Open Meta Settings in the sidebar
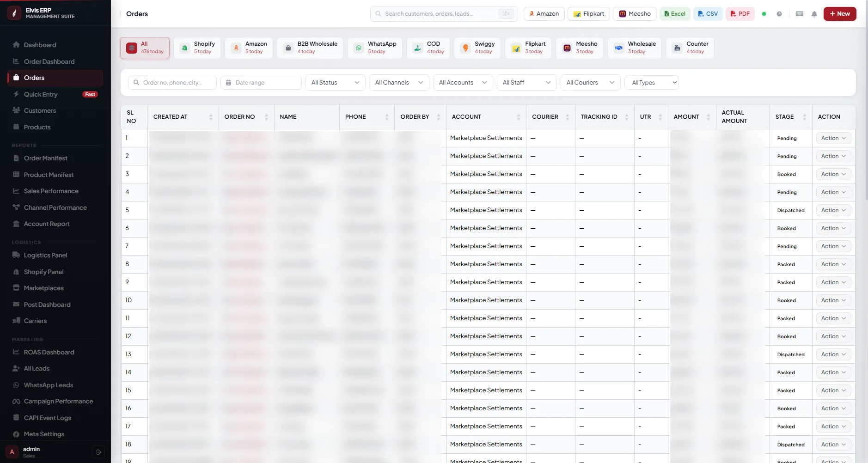 [55, 434]
